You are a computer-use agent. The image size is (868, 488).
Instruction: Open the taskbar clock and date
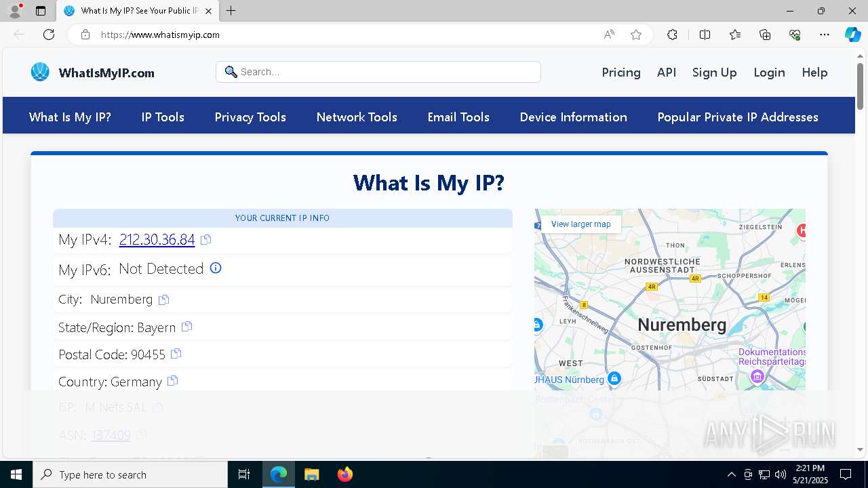click(810, 474)
